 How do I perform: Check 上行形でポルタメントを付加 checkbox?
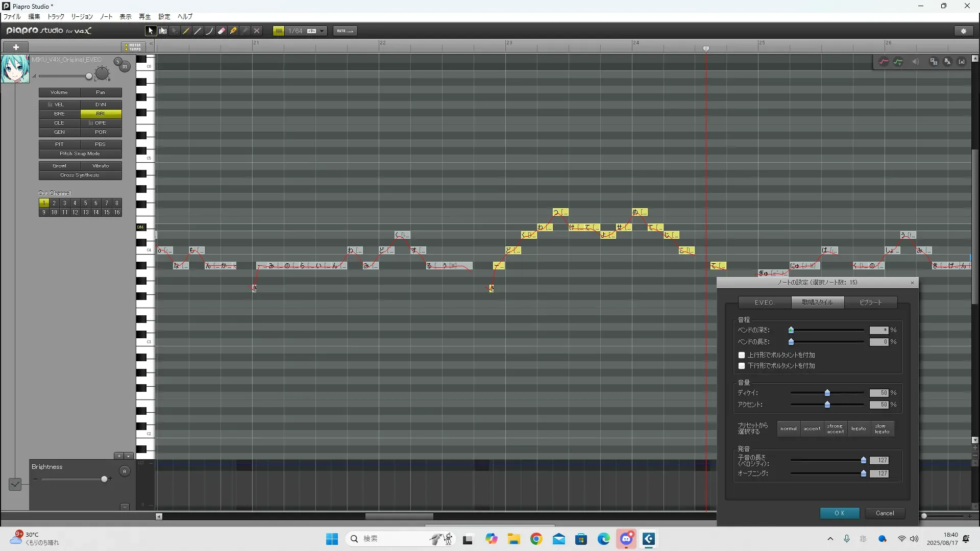[742, 355]
